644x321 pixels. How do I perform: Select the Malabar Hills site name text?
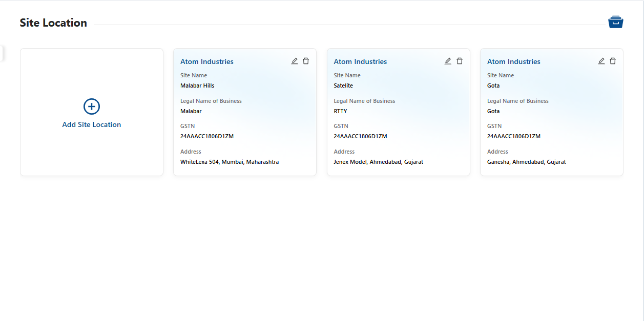(197, 85)
